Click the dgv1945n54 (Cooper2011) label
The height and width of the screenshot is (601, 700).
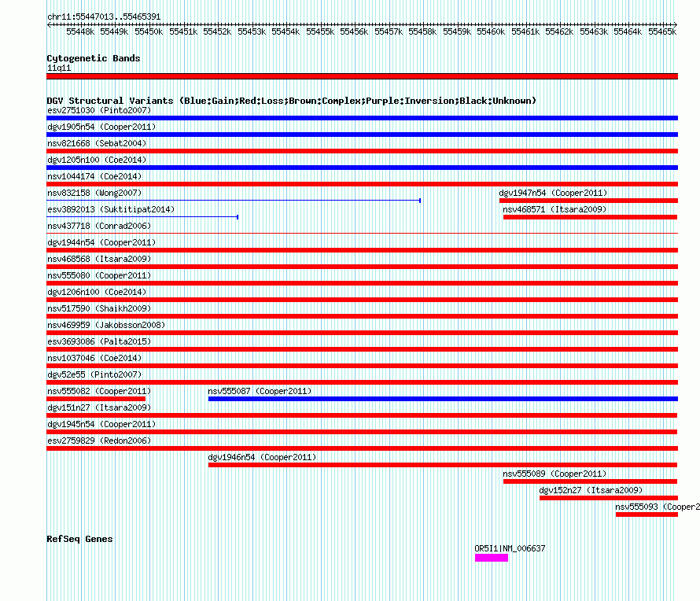pos(101,424)
